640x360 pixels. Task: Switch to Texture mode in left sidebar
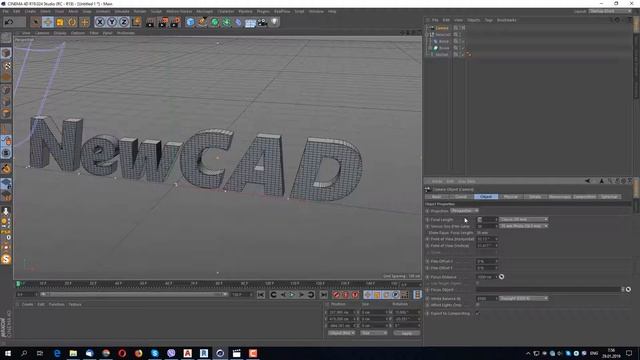pos(6,65)
